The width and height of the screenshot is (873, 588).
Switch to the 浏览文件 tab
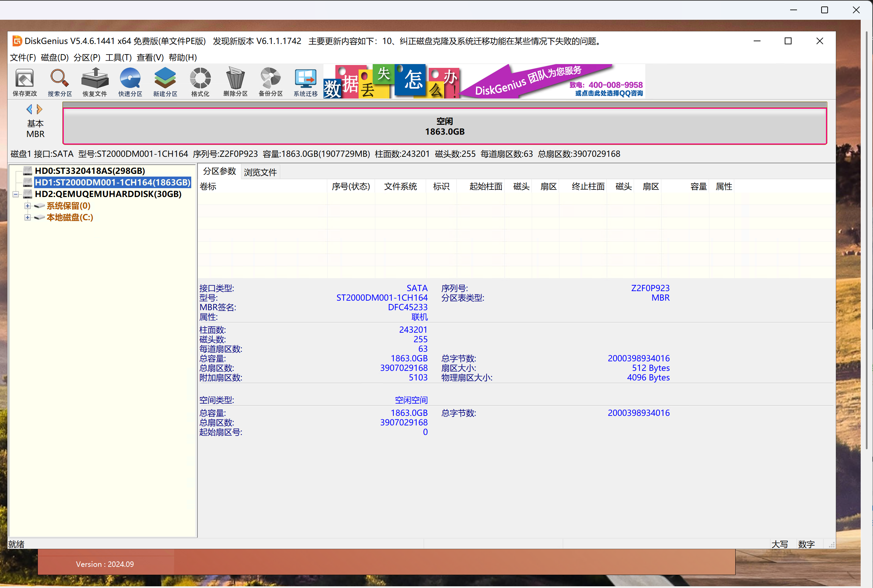click(260, 172)
